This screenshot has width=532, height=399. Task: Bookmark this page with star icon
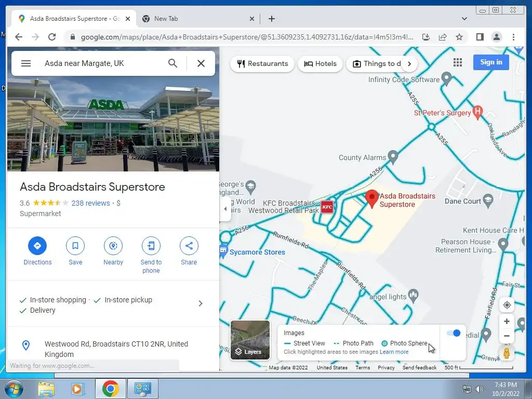pos(459,37)
